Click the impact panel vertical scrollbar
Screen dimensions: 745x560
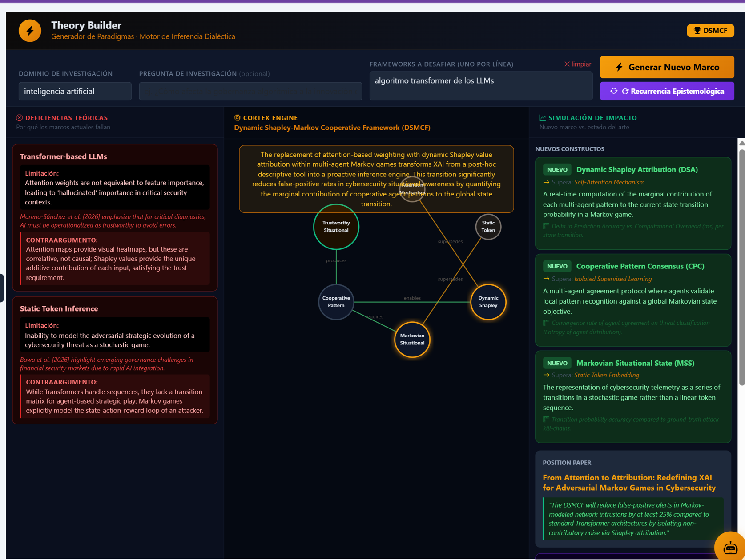point(741,268)
